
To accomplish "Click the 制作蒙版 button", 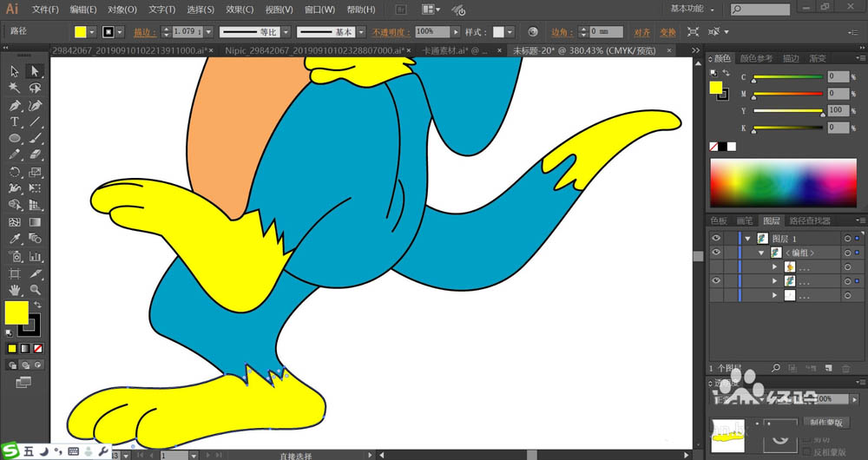I will pyautogui.click(x=826, y=423).
